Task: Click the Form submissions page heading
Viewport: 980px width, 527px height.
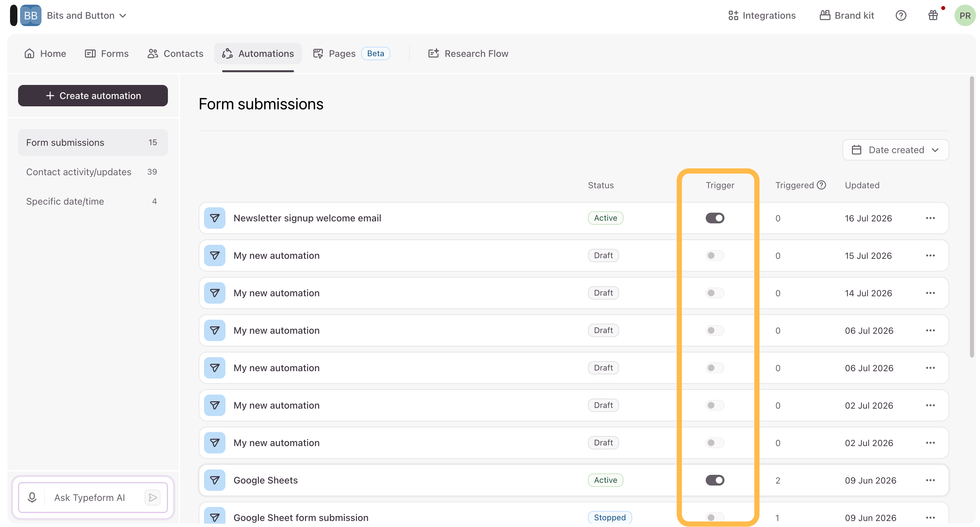Action: pyautogui.click(x=261, y=104)
